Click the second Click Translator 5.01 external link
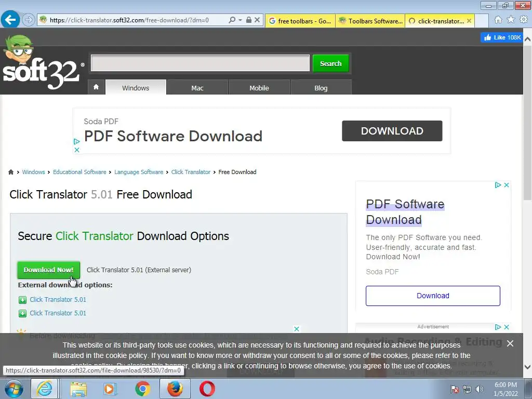The width and height of the screenshot is (532, 399). click(x=58, y=313)
